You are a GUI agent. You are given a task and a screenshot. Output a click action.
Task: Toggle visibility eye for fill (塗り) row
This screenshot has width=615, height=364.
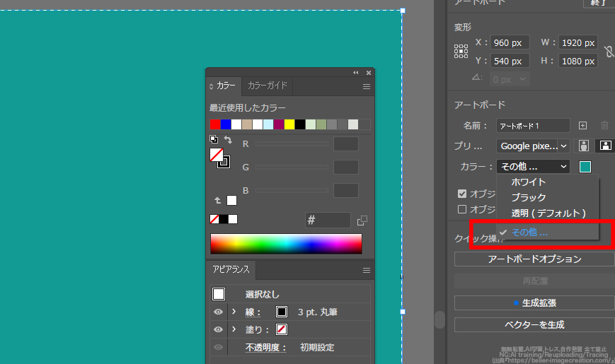pyautogui.click(x=218, y=329)
